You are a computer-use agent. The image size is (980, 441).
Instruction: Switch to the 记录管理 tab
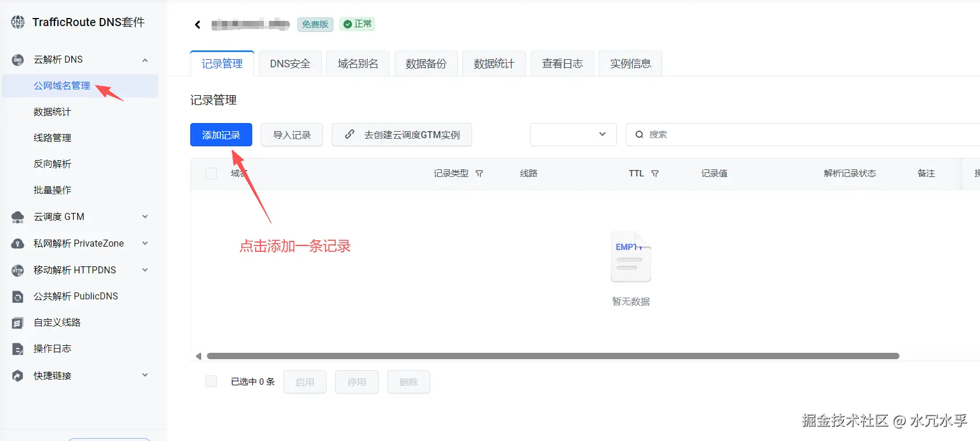222,64
